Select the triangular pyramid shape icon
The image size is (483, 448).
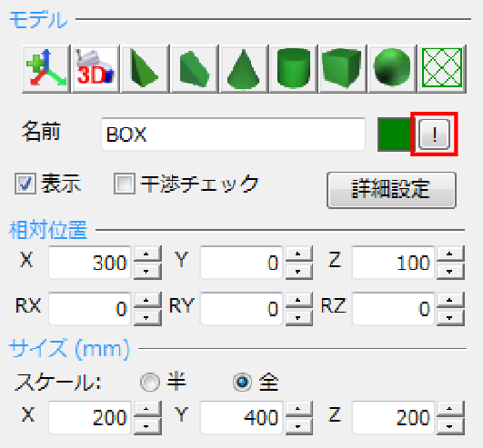coord(145,69)
